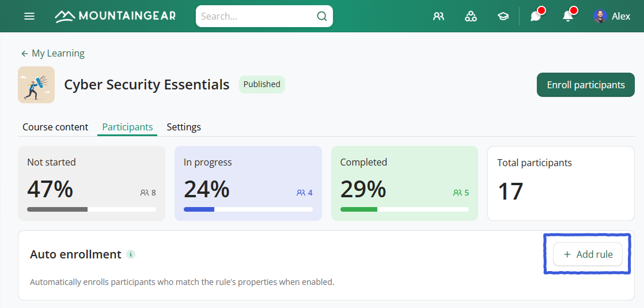Click the search magnifier icon
The height and width of the screenshot is (308, 644).
coord(322,16)
